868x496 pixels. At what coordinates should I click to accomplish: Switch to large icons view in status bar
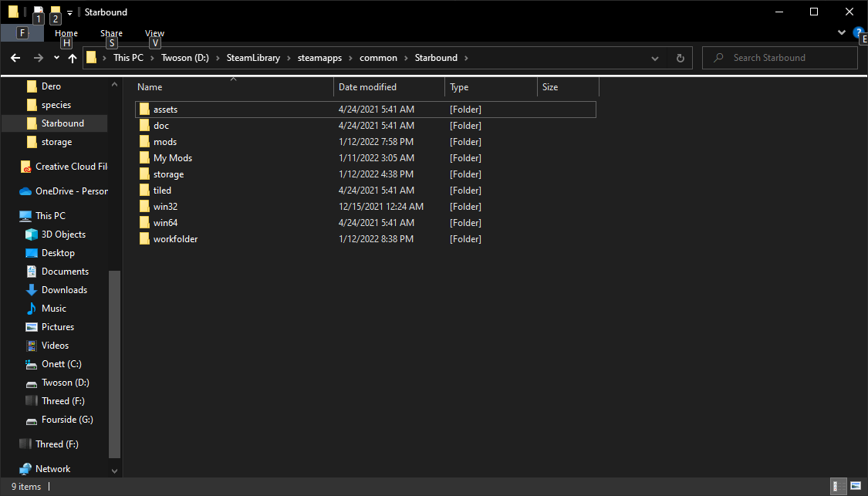point(854,487)
